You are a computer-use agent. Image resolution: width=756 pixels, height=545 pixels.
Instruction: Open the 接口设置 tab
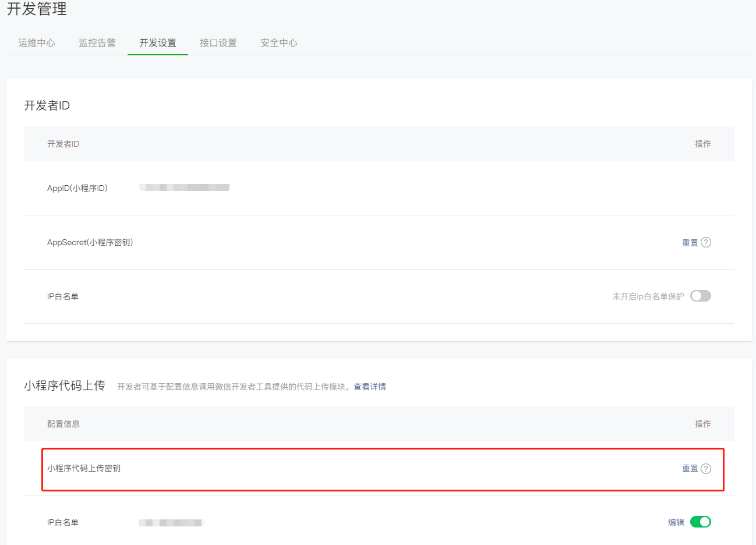(218, 43)
